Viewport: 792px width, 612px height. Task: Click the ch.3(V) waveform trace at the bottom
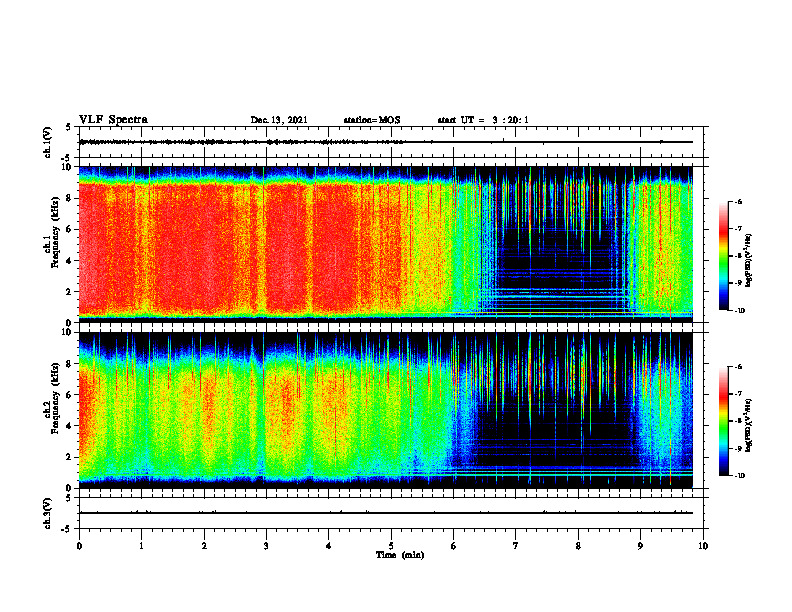(x=386, y=513)
